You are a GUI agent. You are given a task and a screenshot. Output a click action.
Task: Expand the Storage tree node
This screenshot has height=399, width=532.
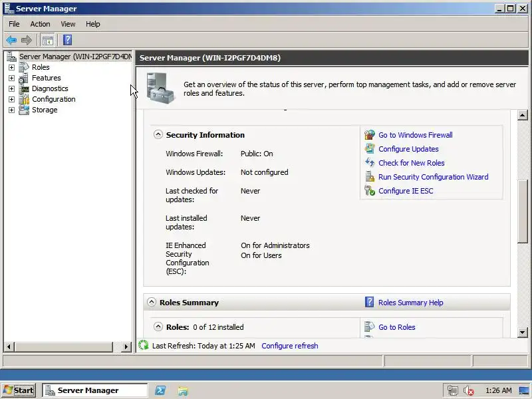pos(11,110)
